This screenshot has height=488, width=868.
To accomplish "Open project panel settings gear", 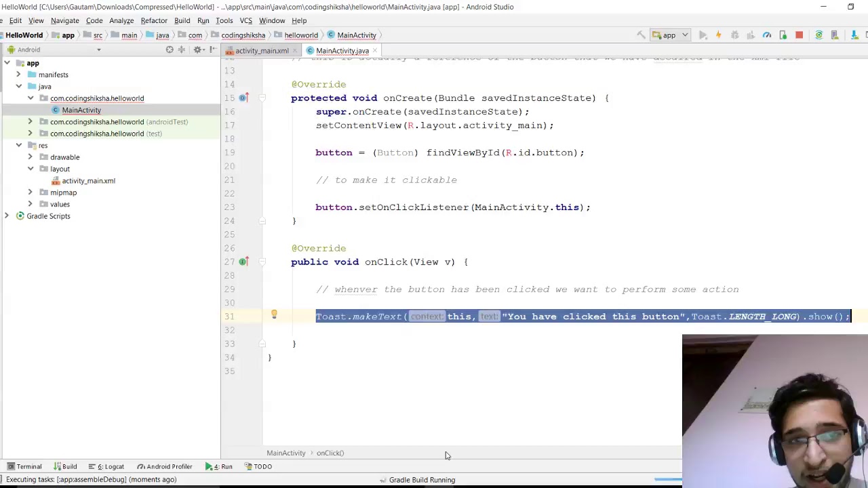I will [197, 49].
